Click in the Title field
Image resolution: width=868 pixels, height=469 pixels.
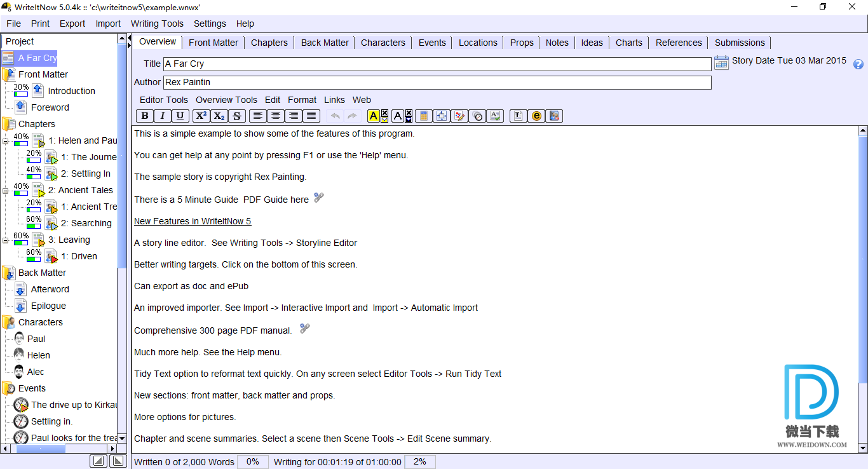(437, 64)
